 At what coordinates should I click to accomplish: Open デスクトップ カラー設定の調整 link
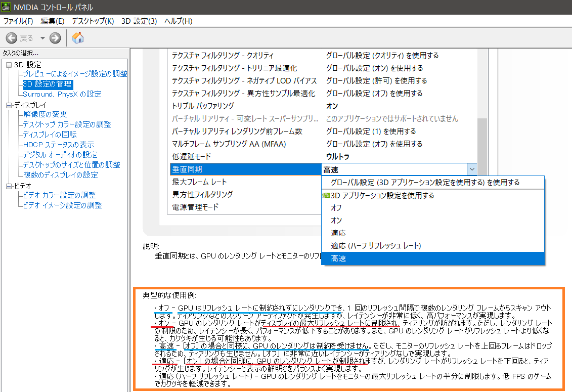[x=67, y=124]
